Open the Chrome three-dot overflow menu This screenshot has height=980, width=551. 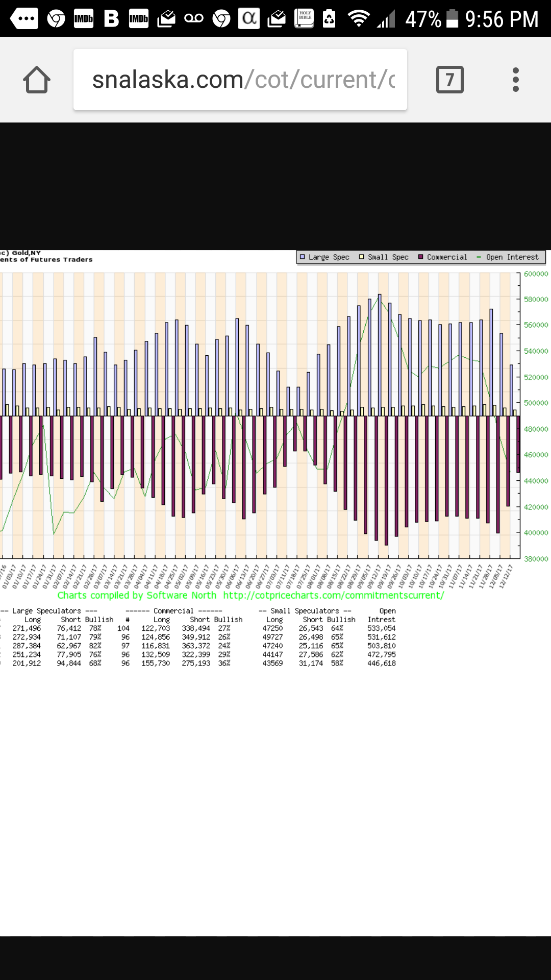[515, 80]
